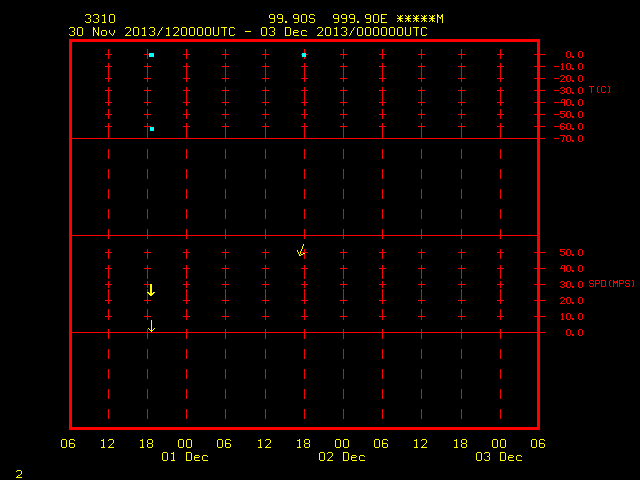Screen dimensions: 640x480
Task: Click the date range header text
Action: pyautogui.click(x=248, y=32)
